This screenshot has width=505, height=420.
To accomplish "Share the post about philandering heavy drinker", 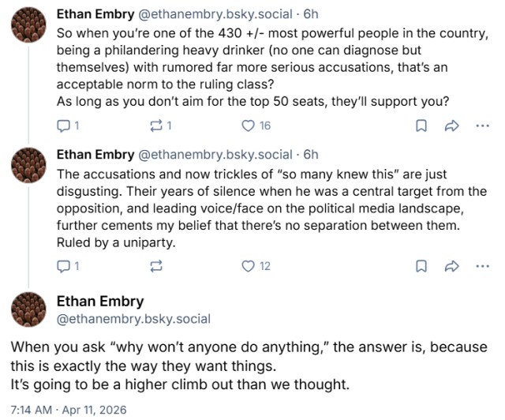I will pos(452,125).
